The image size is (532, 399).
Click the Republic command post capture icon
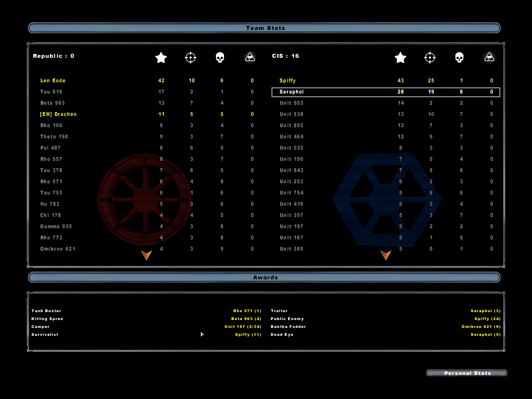(x=250, y=57)
